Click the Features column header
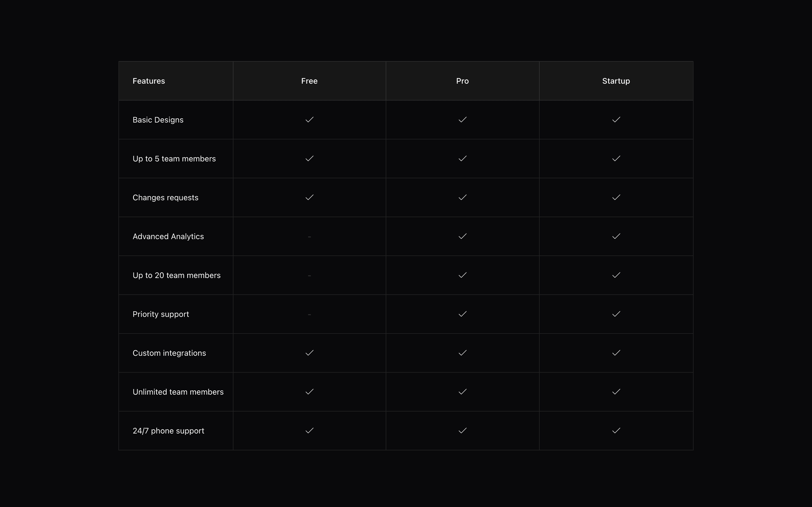 149,81
